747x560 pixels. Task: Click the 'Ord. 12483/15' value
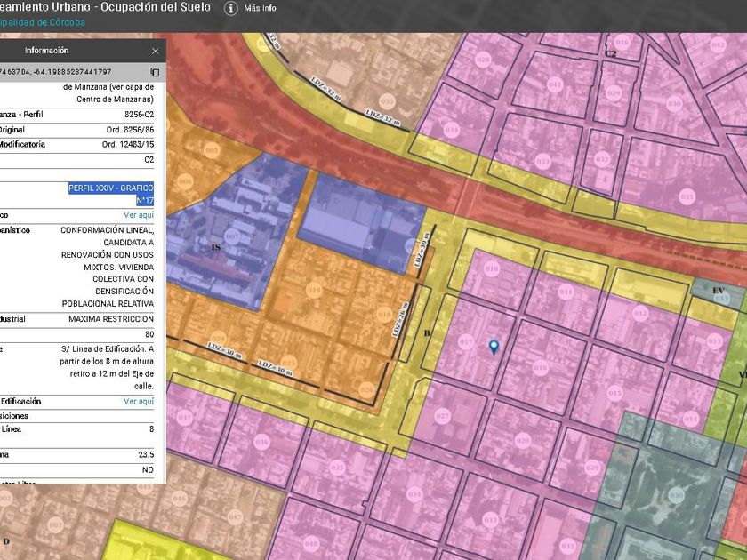[128, 144]
